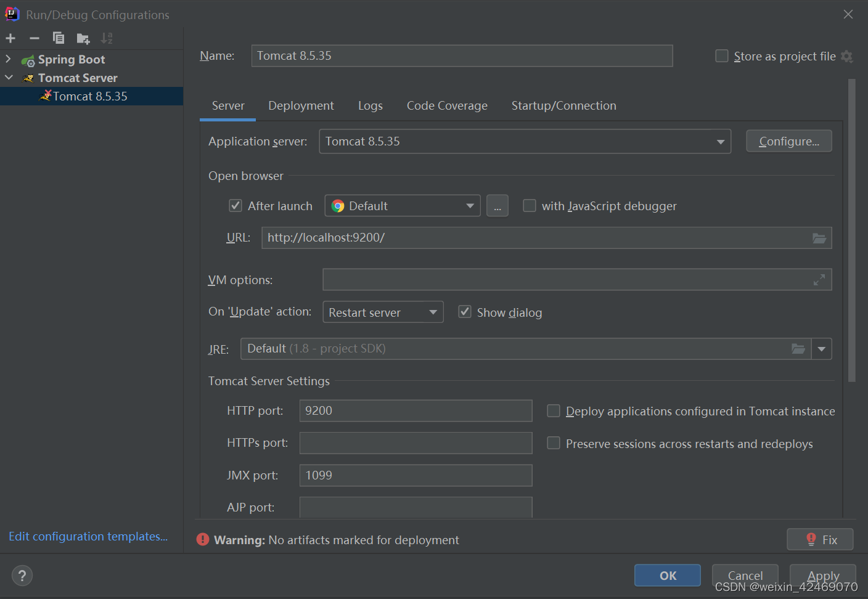Image resolution: width=868 pixels, height=599 pixels.
Task: Open the JRE dropdown arrow
Action: [x=822, y=349]
